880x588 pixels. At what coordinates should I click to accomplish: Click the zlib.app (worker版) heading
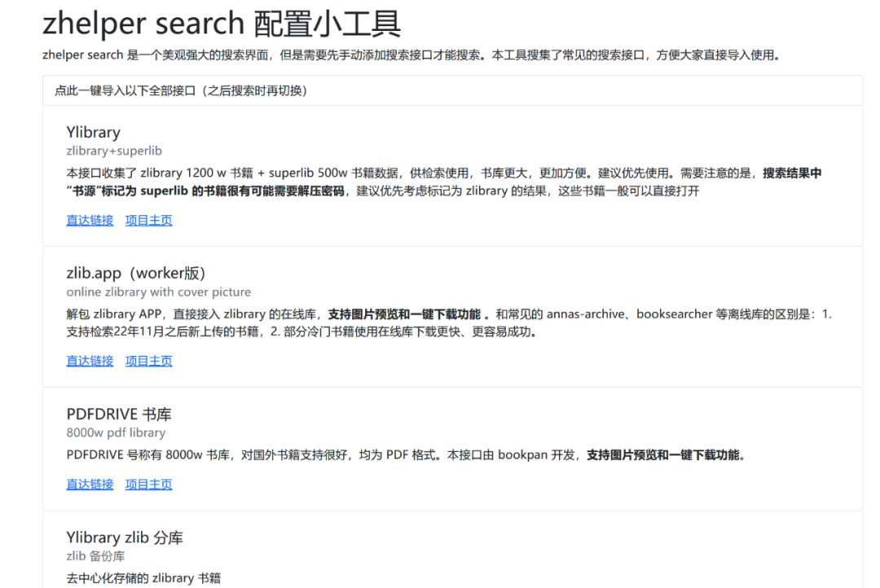pos(136,274)
